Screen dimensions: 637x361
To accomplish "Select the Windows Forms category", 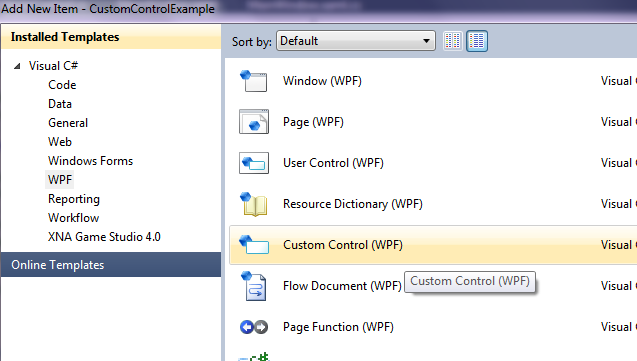I will pyautogui.click(x=91, y=161).
